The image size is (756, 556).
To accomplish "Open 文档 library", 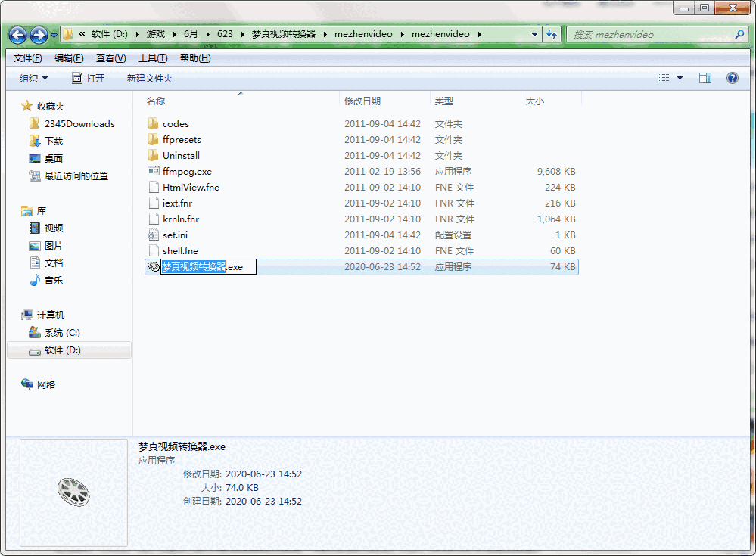I will (x=54, y=262).
